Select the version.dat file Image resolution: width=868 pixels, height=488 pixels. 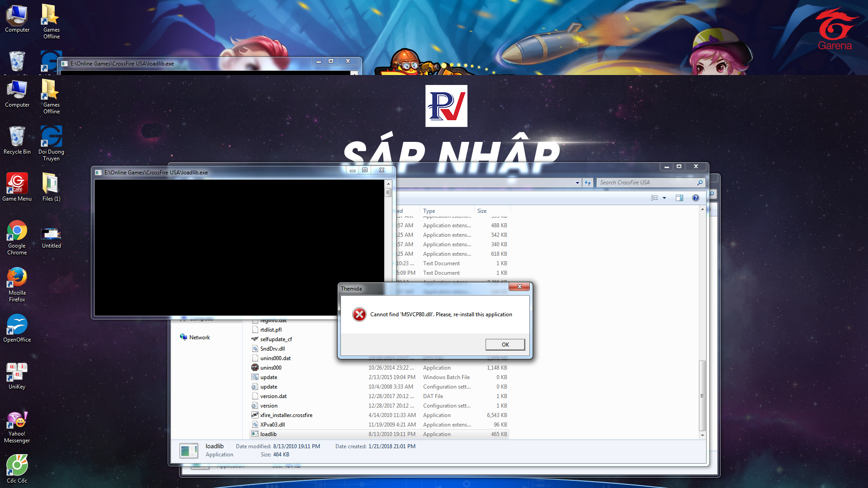pyautogui.click(x=273, y=396)
